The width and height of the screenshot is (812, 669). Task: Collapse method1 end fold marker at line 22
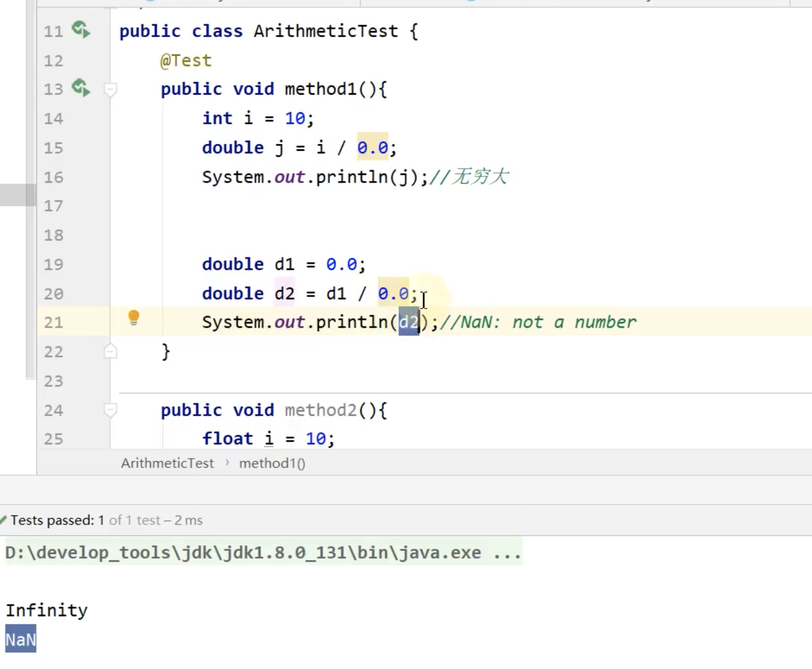point(110,351)
